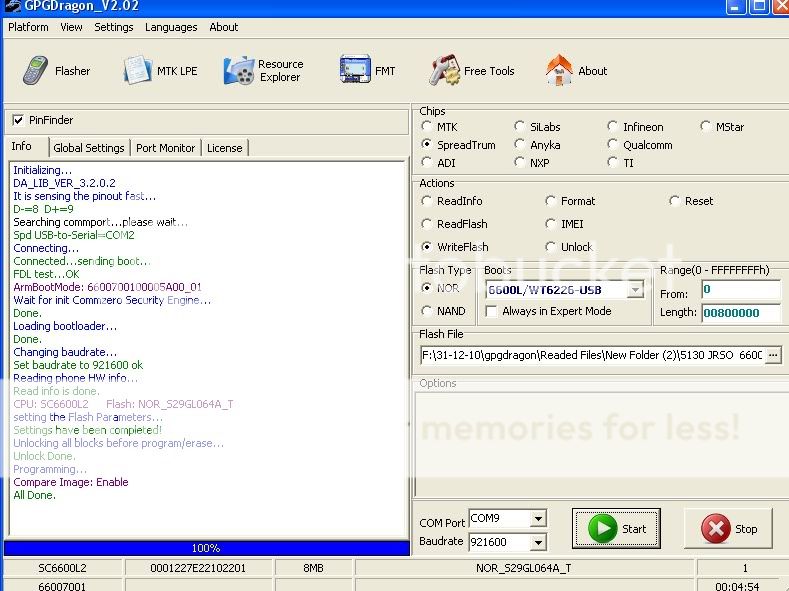Enable Always in Expert Mode checkbox

pos(492,311)
